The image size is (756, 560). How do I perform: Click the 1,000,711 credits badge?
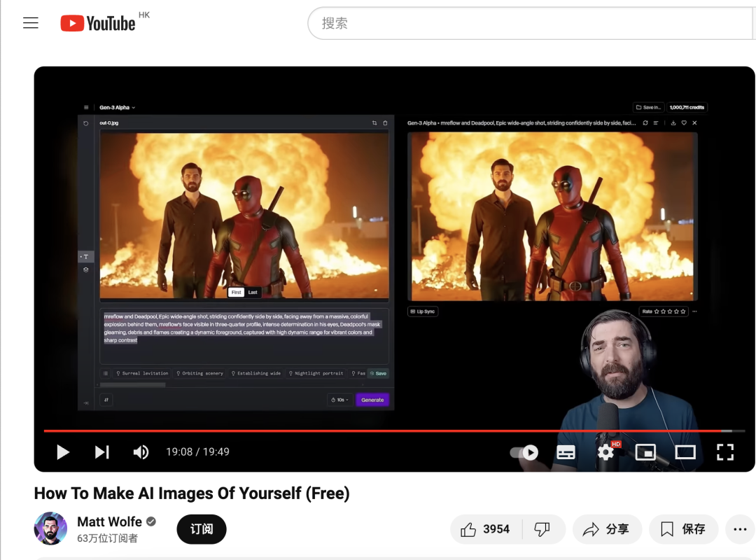click(x=687, y=108)
